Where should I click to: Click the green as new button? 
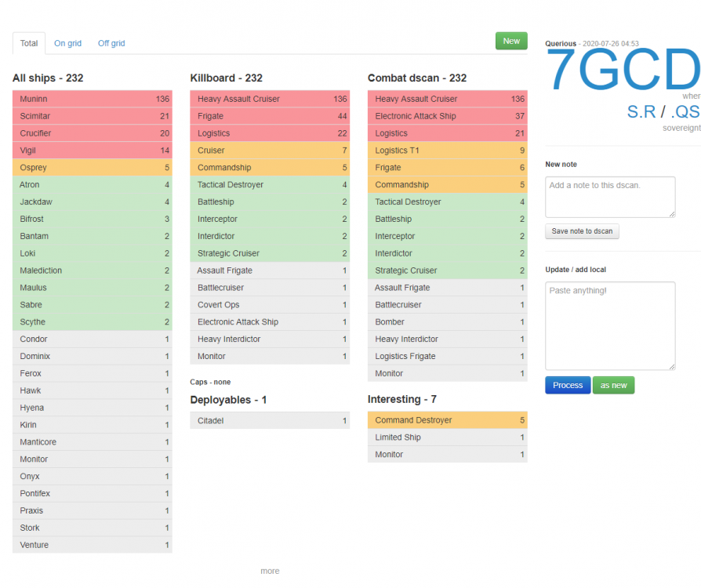613,385
